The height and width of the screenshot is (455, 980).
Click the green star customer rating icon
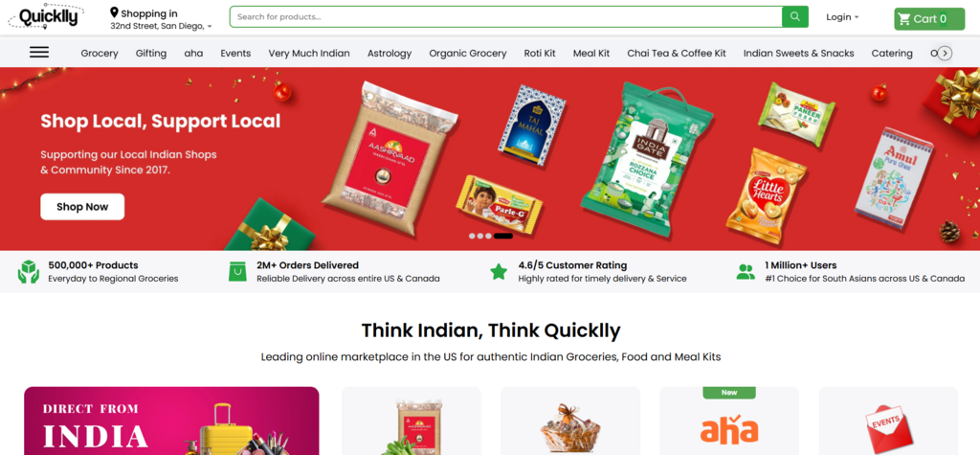pyautogui.click(x=498, y=272)
